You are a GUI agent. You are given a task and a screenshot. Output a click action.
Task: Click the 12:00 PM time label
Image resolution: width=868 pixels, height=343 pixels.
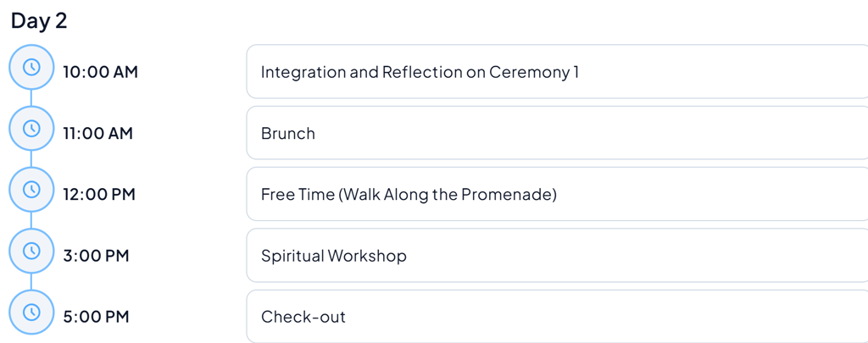tap(99, 194)
